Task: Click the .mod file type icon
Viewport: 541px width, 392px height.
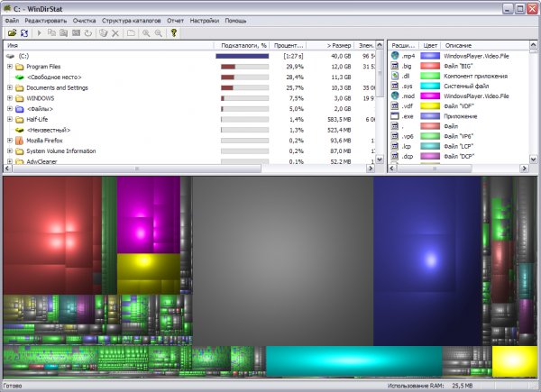Action: tap(395, 96)
